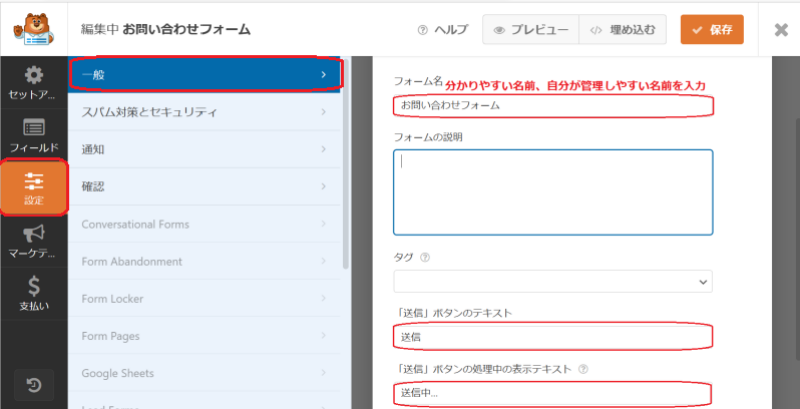Open Google Sheets settings section

pos(204,373)
